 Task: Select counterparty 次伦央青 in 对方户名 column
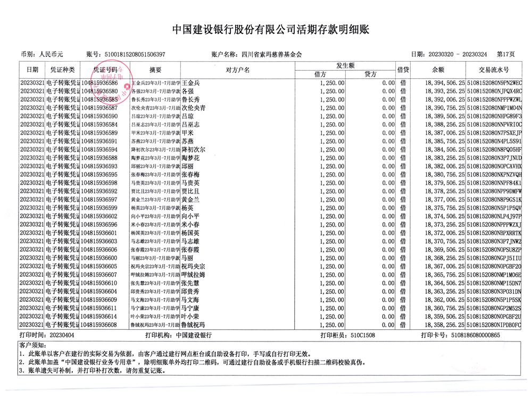pos(194,108)
